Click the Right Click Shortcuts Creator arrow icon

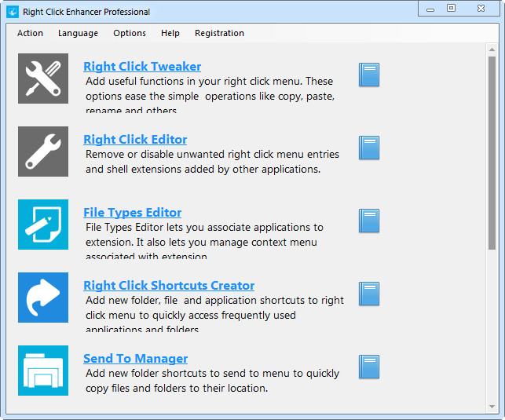[x=43, y=298]
